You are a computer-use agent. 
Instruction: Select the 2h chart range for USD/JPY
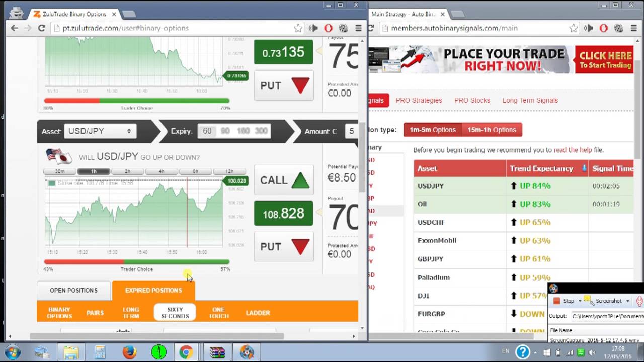pos(127,171)
